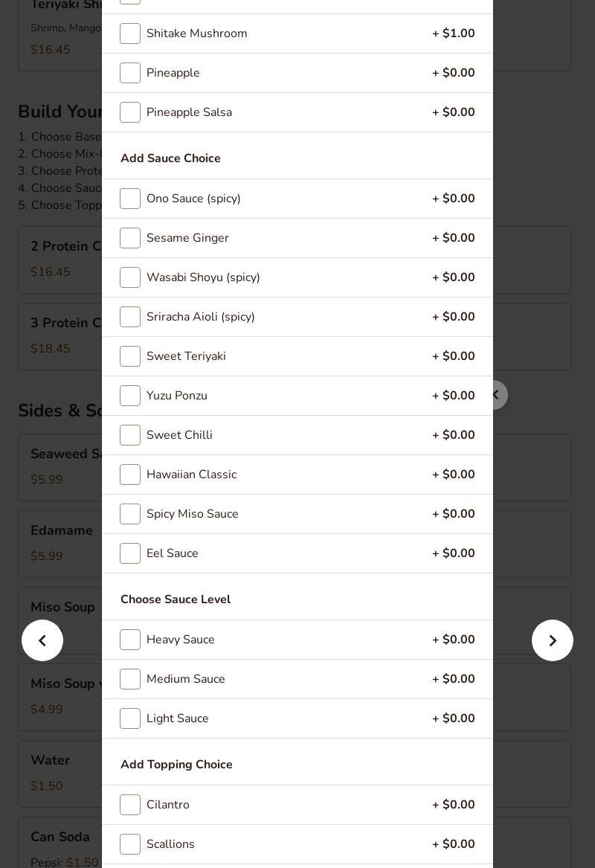This screenshot has height=868, width=595.
Task: Click the small gray chevron beside the modal
Action: (495, 395)
